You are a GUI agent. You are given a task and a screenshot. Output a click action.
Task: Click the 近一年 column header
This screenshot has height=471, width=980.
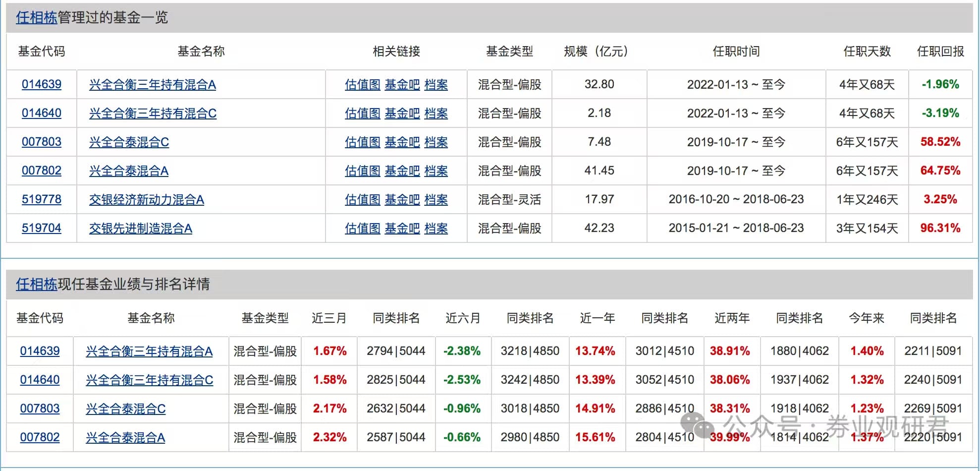click(597, 318)
